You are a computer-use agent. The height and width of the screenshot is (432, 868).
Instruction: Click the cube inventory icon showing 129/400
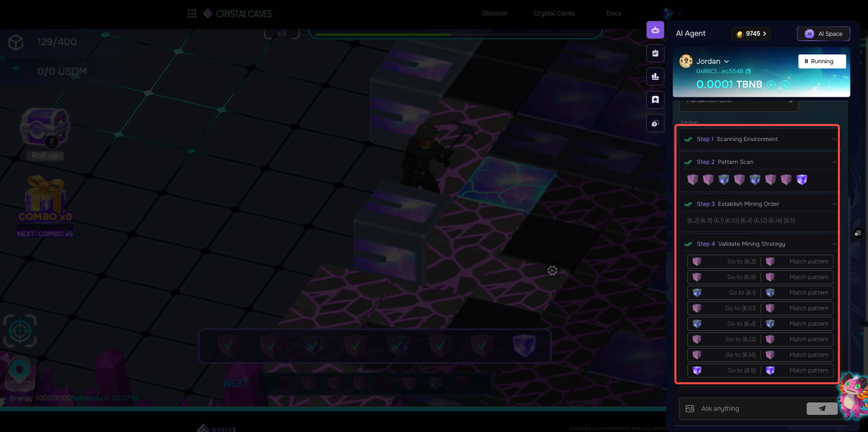pyautogui.click(x=16, y=43)
